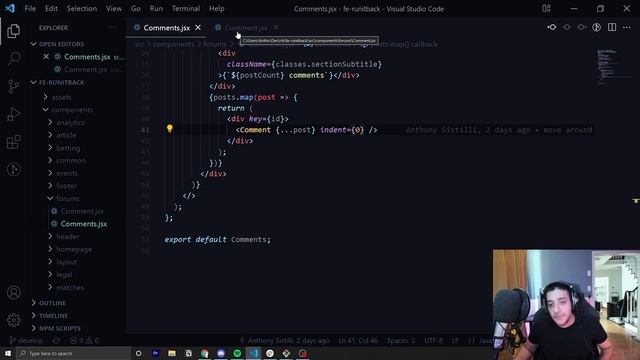Open the Run menu
Viewport: 640px width, 360px height.
coord(156,8)
